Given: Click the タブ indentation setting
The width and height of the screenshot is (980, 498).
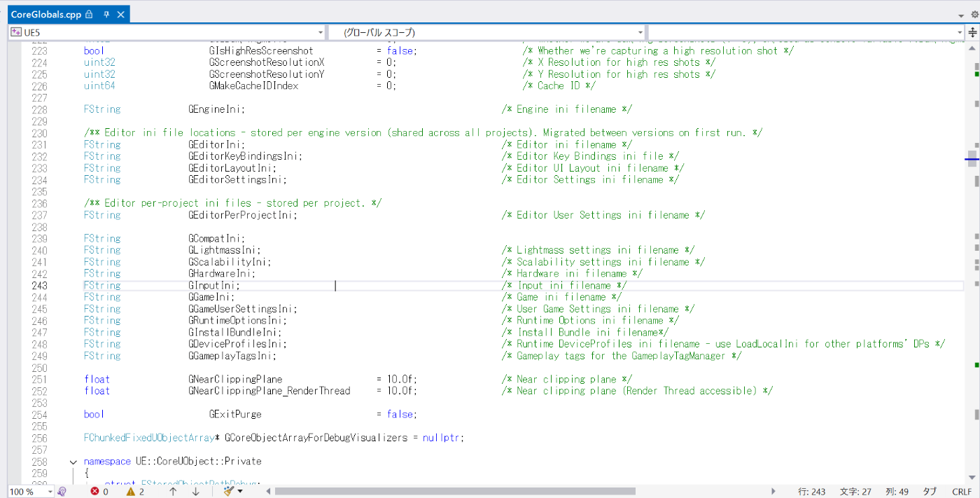Looking at the screenshot, I should point(930,492).
